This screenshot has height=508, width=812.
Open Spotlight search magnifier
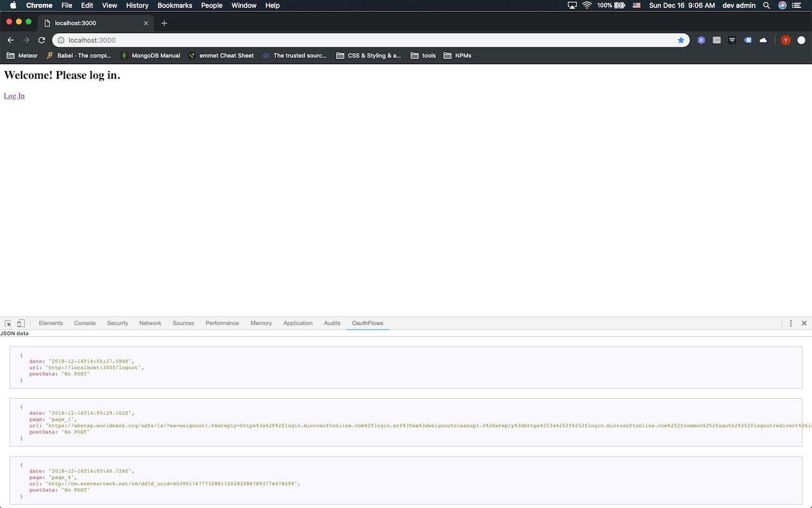(767, 5)
